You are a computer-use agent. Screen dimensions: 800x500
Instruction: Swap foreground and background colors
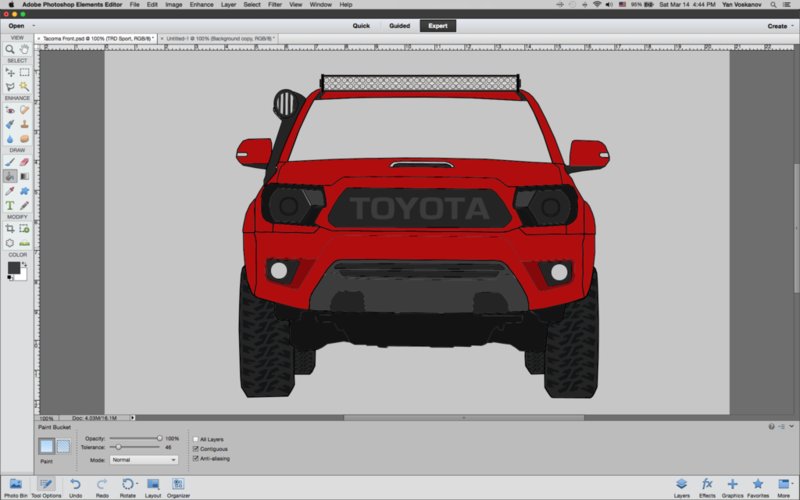[x=23, y=264]
